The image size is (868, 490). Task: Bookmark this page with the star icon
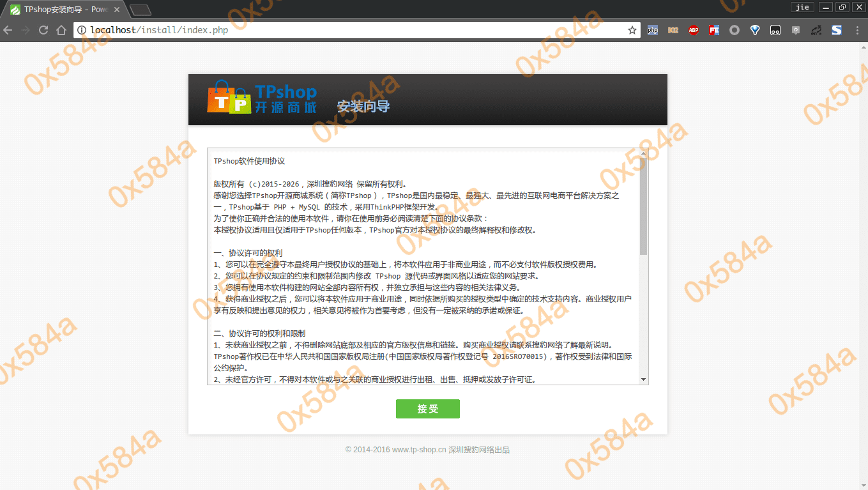[x=632, y=30]
